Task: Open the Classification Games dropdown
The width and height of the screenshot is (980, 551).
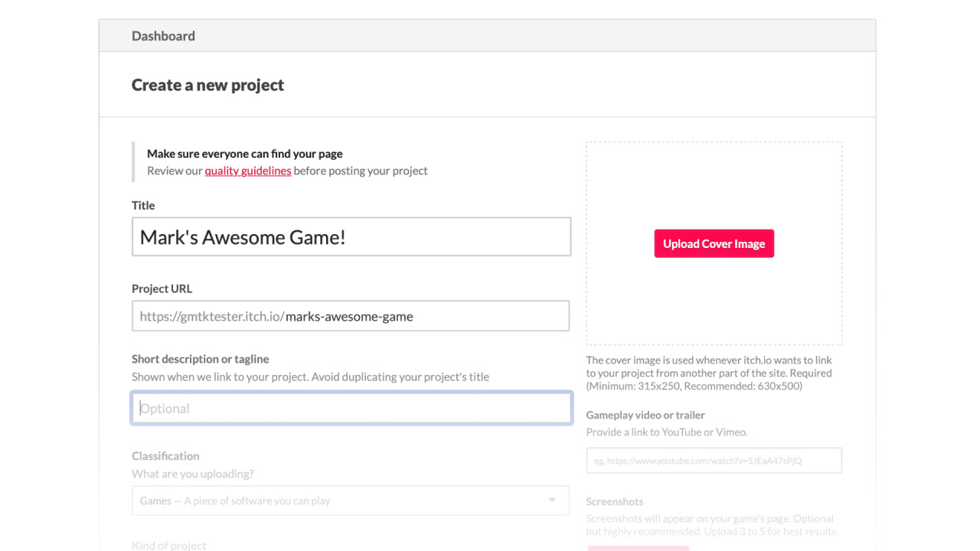Action: click(351, 500)
